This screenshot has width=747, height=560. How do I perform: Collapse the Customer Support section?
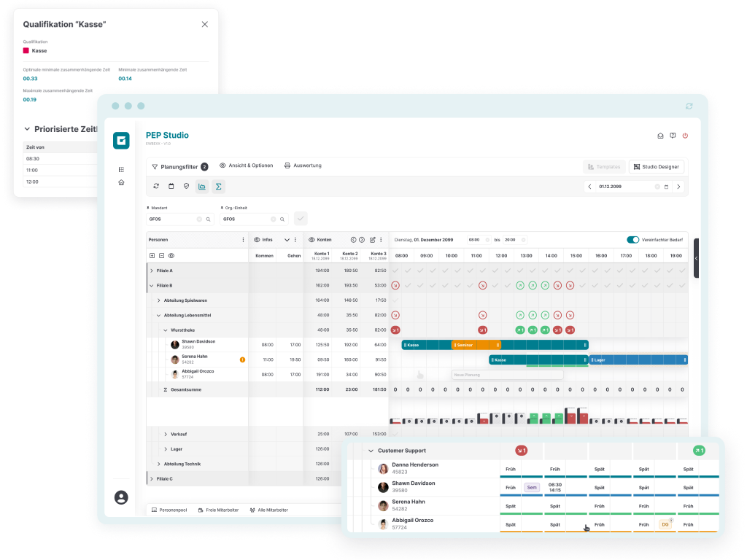coord(371,450)
